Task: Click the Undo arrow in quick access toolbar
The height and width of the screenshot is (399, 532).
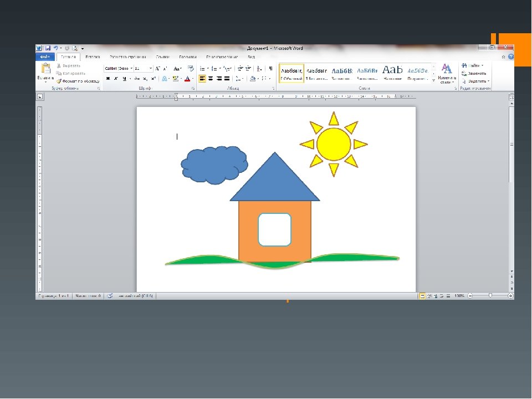Action: click(x=57, y=49)
